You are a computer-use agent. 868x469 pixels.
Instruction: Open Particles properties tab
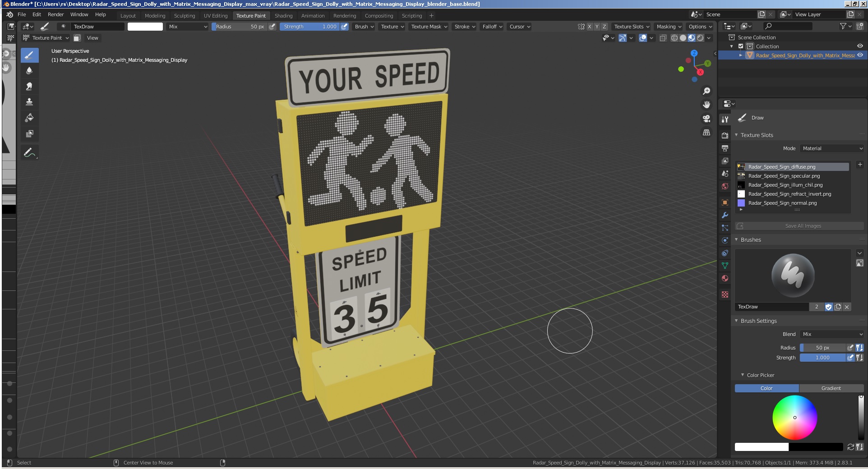[x=725, y=228]
